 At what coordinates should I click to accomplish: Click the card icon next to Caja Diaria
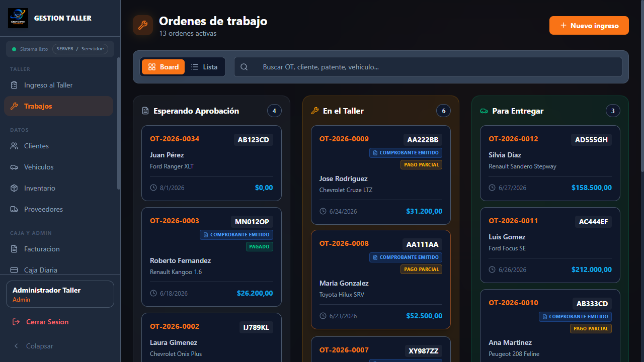tap(14, 270)
